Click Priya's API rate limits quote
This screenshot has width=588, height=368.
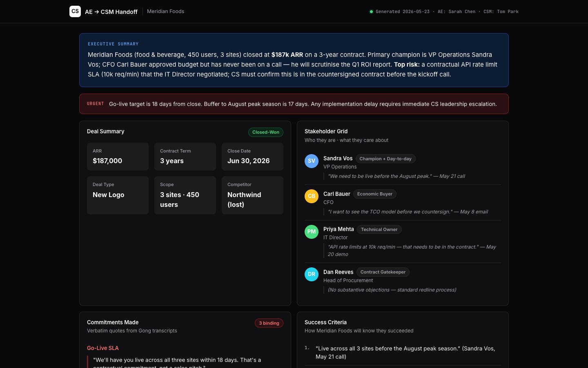pos(412,251)
